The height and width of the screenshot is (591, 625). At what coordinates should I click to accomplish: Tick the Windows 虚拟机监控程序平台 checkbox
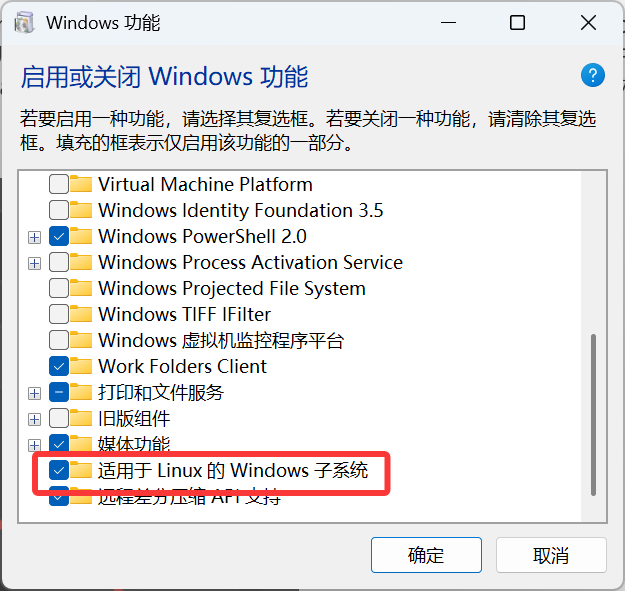tap(59, 340)
